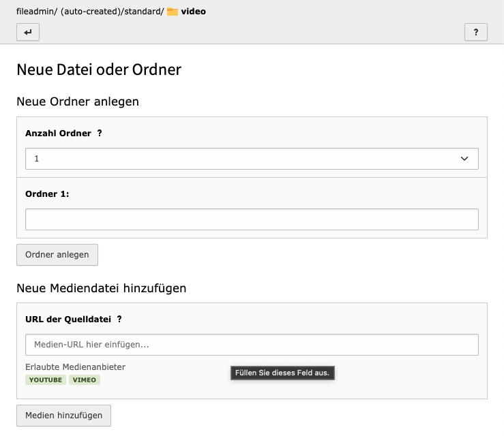Open the help button in the top bar
The image size is (504, 436).
(x=476, y=32)
